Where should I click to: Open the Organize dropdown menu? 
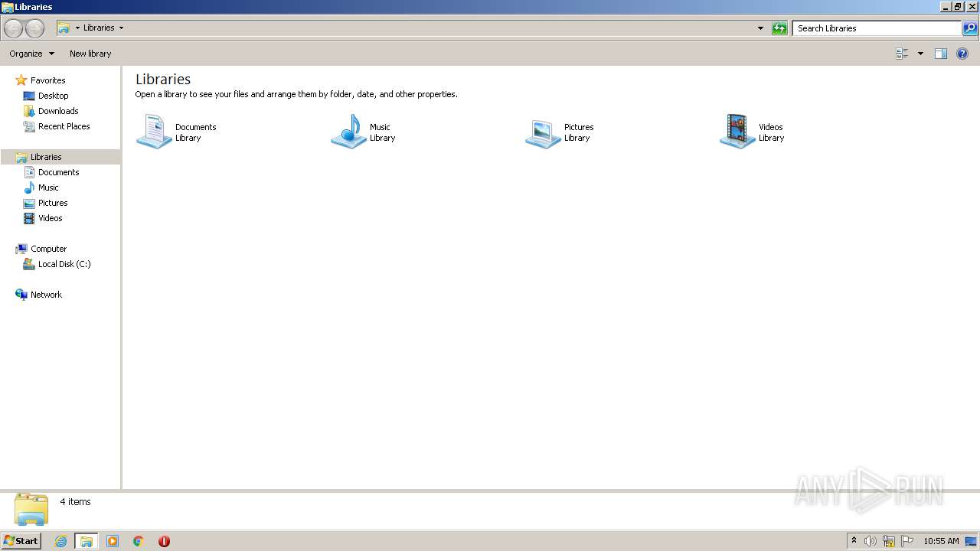click(x=31, y=54)
